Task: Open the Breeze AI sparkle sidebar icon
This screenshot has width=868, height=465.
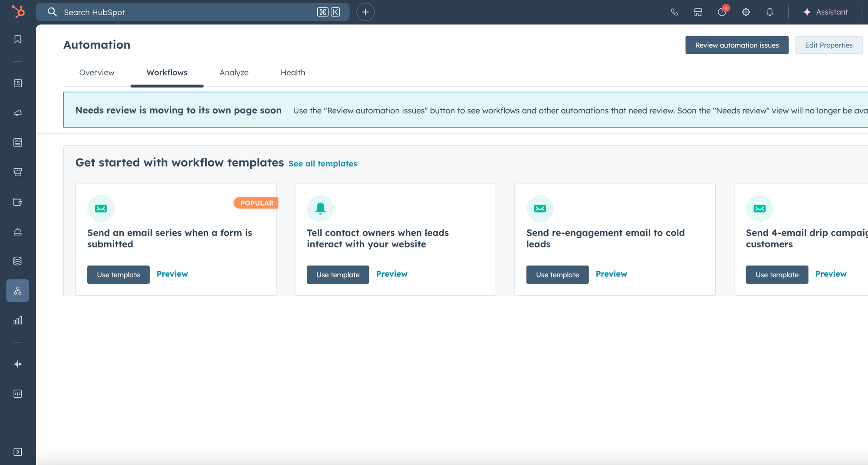Action: coord(18,364)
